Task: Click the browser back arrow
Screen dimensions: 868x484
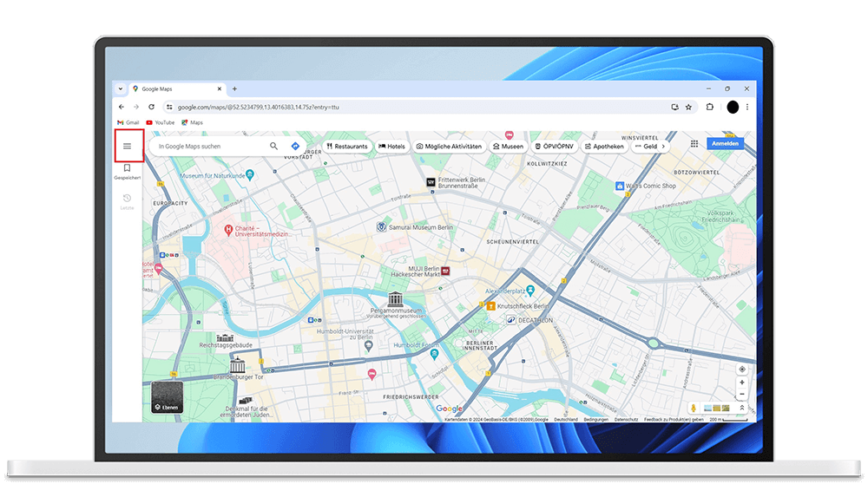Action: [x=122, y=107]
